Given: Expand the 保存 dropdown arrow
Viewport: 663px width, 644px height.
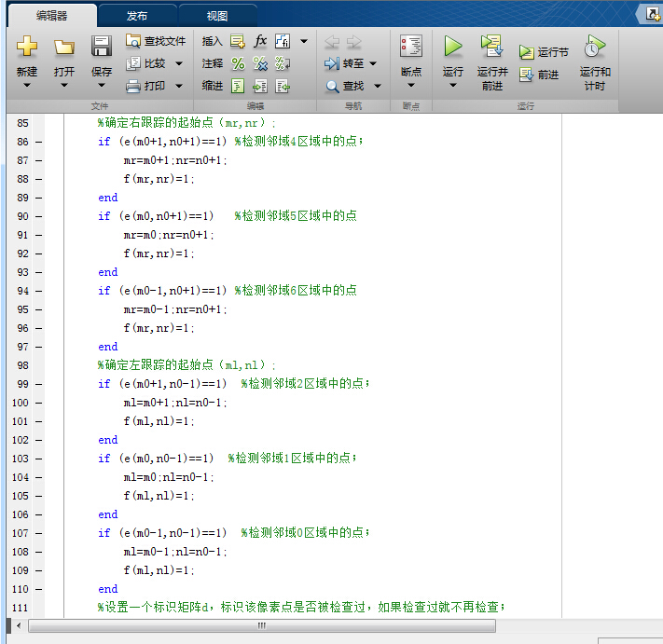Looking at the screenshot, I should 102,86.
